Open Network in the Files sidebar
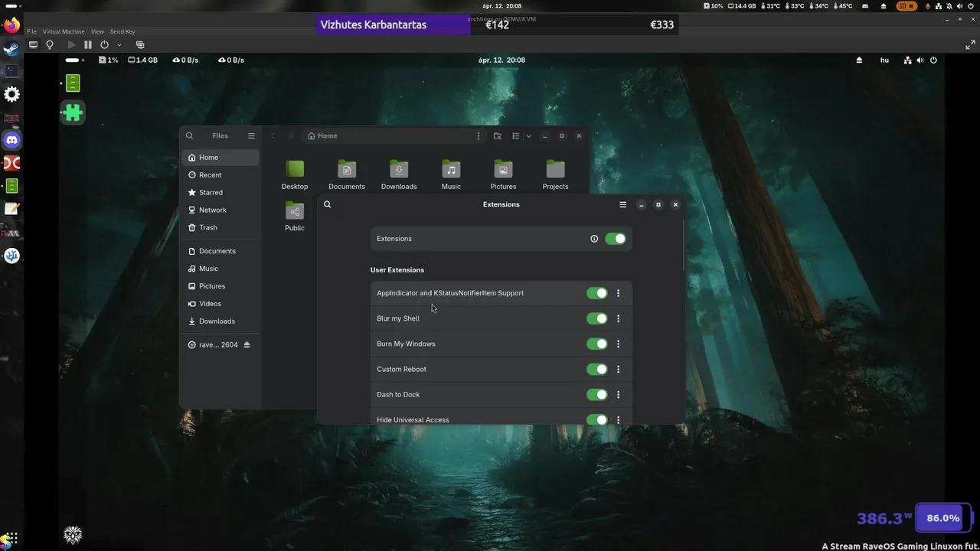The width and height of the screenshot is (980, 551). click(220, 210)
